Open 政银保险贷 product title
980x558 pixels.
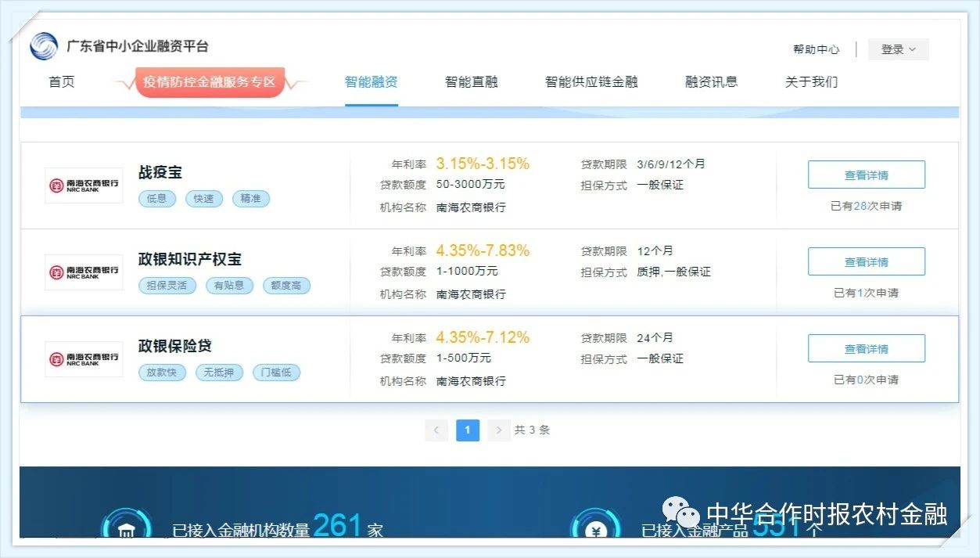pyautogui.click(x=175, y=346)
